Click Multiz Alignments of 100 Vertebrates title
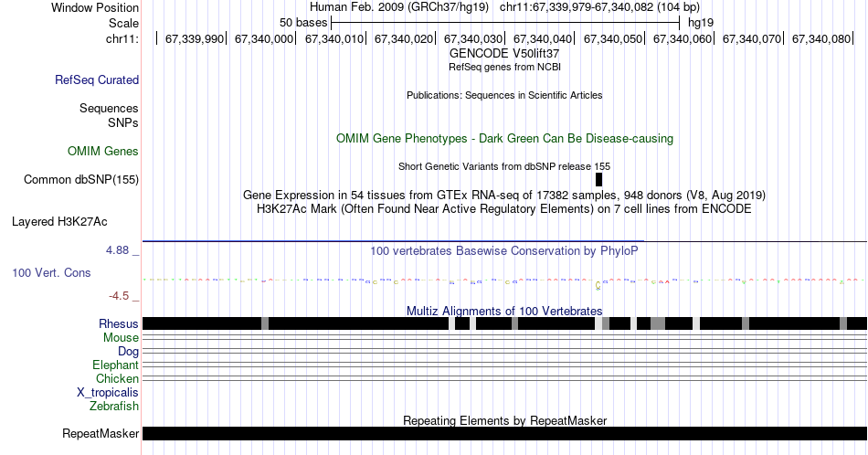The width and height of the screenshot is (868, 455). pyautogui.click(x=504, y=311)
